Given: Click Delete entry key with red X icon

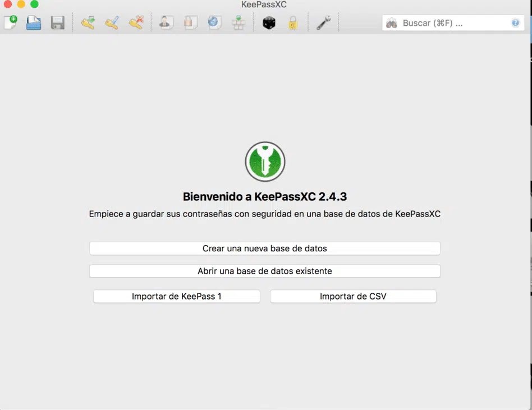Looking at the screenshot, I should pos(136,23).
